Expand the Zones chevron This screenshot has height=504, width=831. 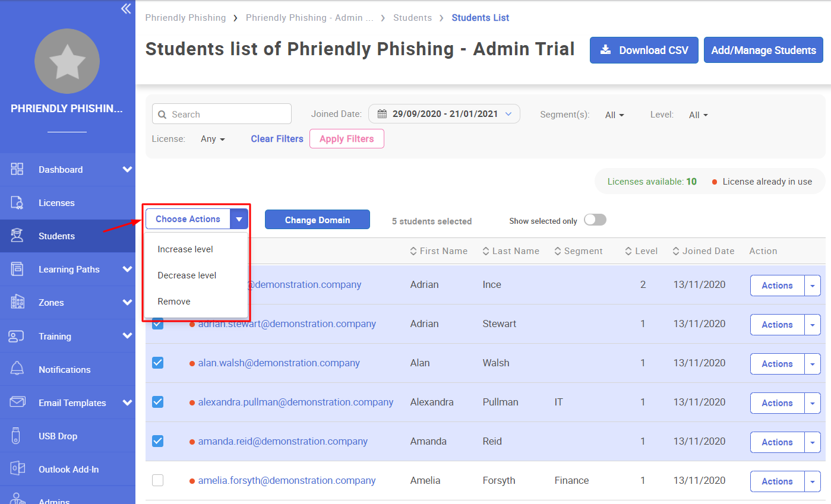127,302
